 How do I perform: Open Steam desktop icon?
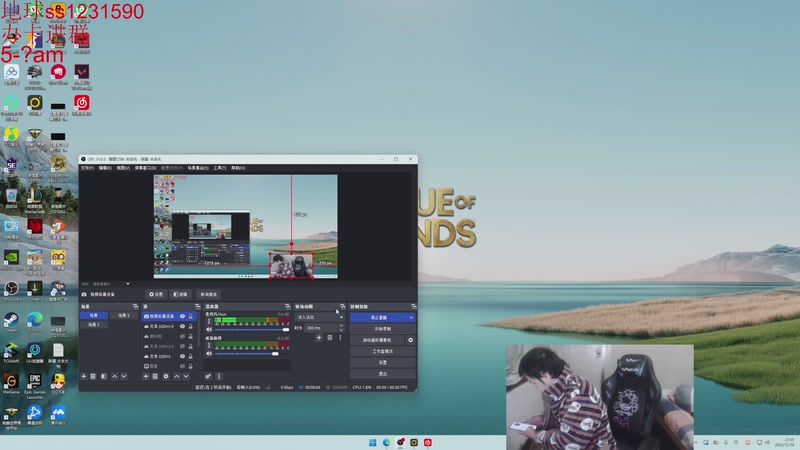11,322
